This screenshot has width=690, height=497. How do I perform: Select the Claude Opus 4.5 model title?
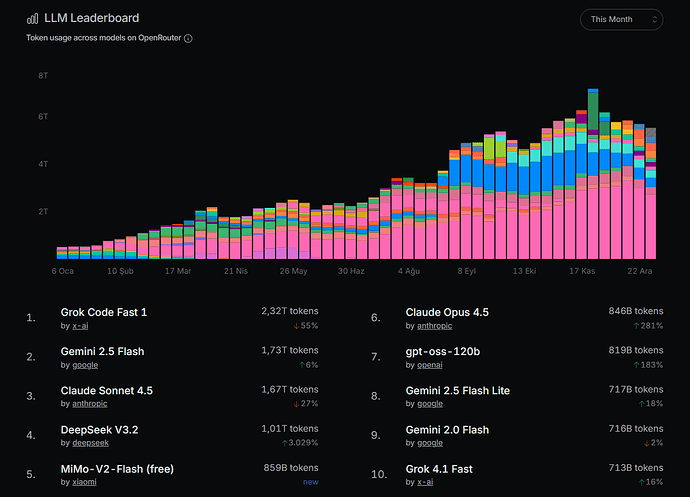coord(447,312)
